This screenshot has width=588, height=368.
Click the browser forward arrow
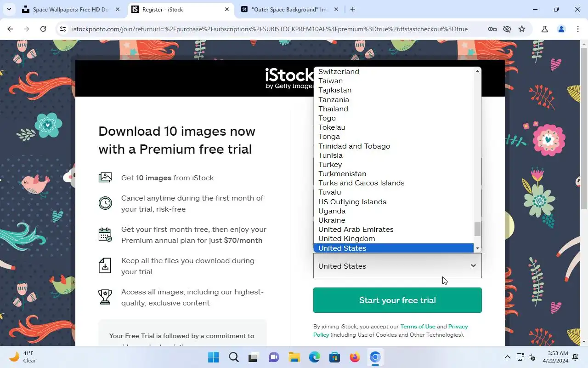click(x=27, y=29)
